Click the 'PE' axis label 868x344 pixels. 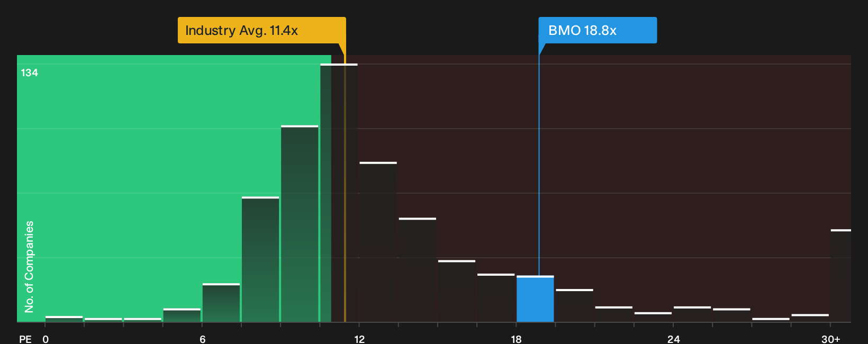click(x=25, y=339)
